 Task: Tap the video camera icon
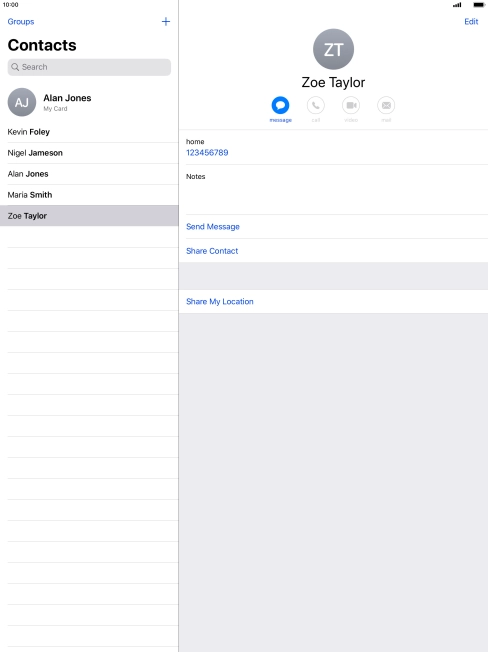pos(351,105)
